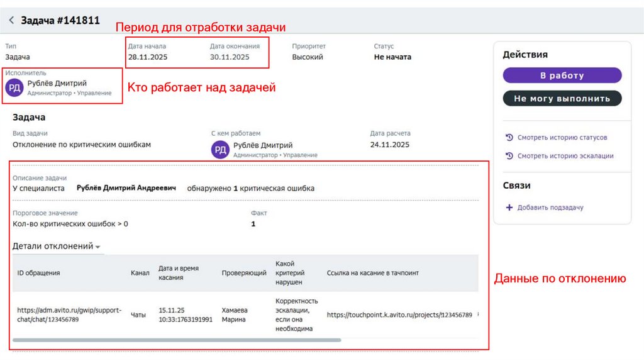Viewport: 644px width, 361px height.
Task: Click the Кол-во критических ошибок > 0 text
Action: pos(70,224)
